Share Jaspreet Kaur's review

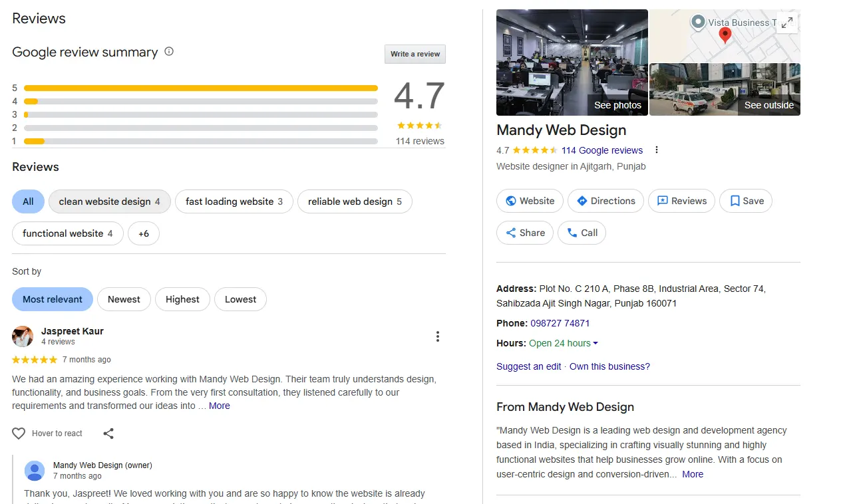click(x=108, y=434)
